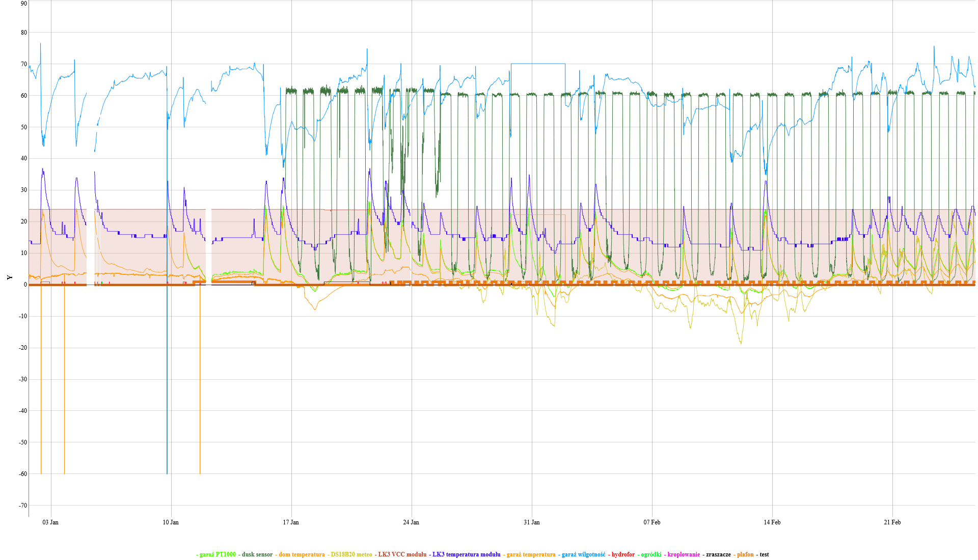
Task: Click kroplowanie legend label
Action: point(684,554)
